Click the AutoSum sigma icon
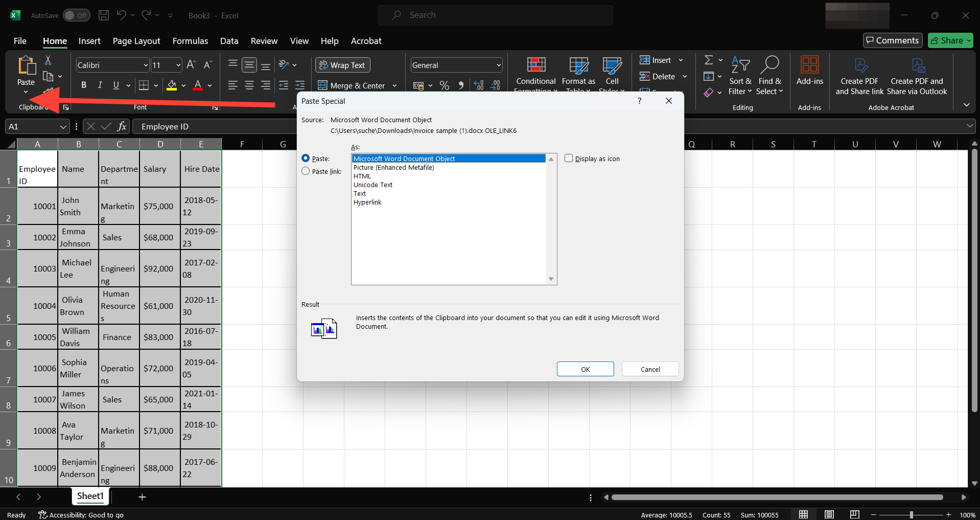The height and width of the screenshot is (520, 980). coord(709,60)
